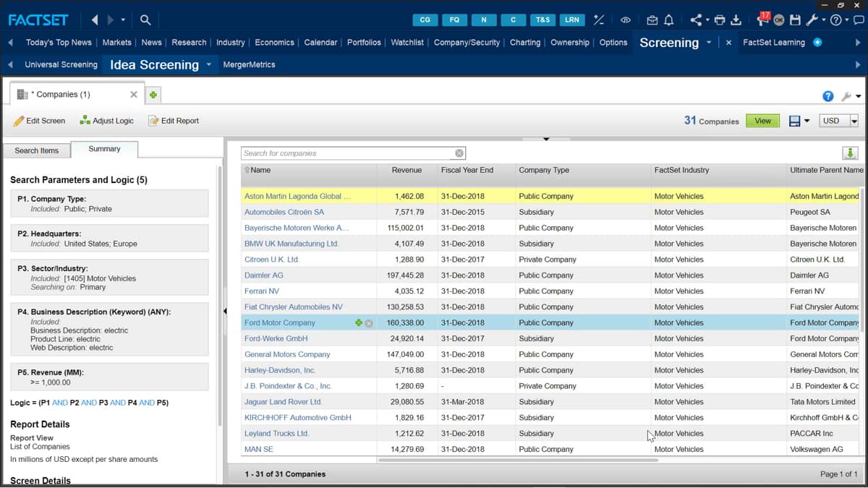Expand the Idea Screening dropdown

(x=208, y=64)
